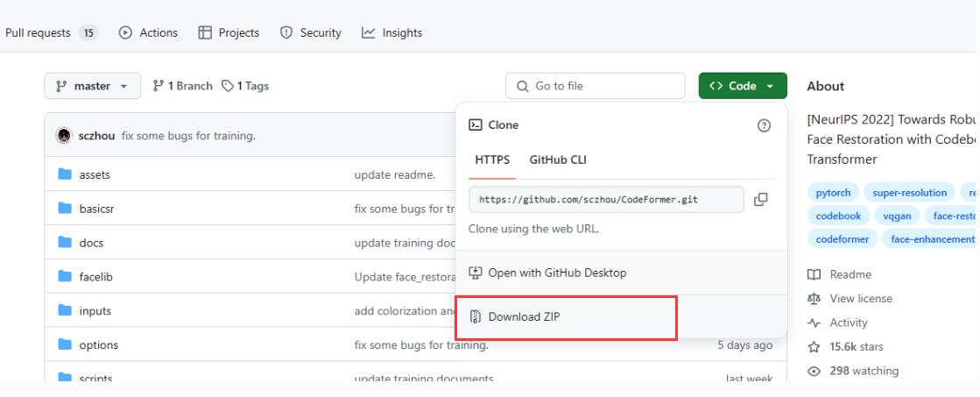Open the docs folder
This screenshot has width=980, height=397.
click(x=91, y=243)
